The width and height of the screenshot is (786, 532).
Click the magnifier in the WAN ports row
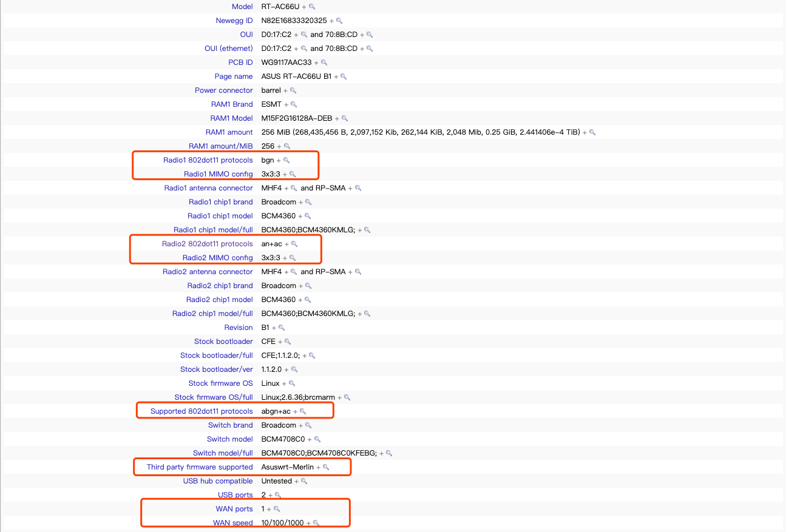[277, 509]
